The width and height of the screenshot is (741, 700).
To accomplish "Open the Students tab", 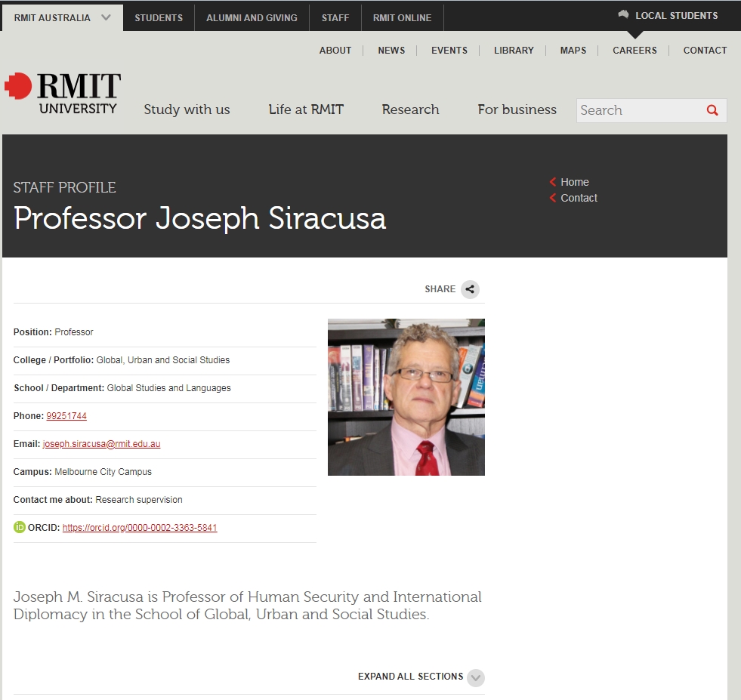I will (159, 18).
